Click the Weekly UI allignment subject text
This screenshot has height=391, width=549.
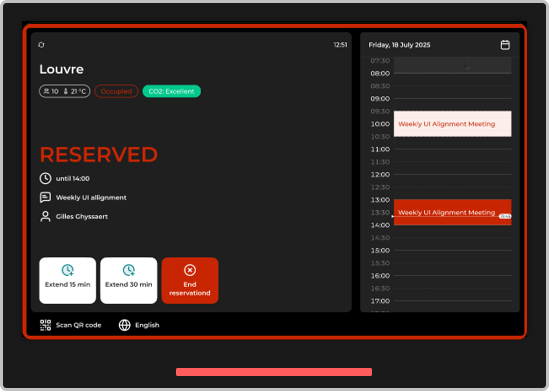[91, 197]
